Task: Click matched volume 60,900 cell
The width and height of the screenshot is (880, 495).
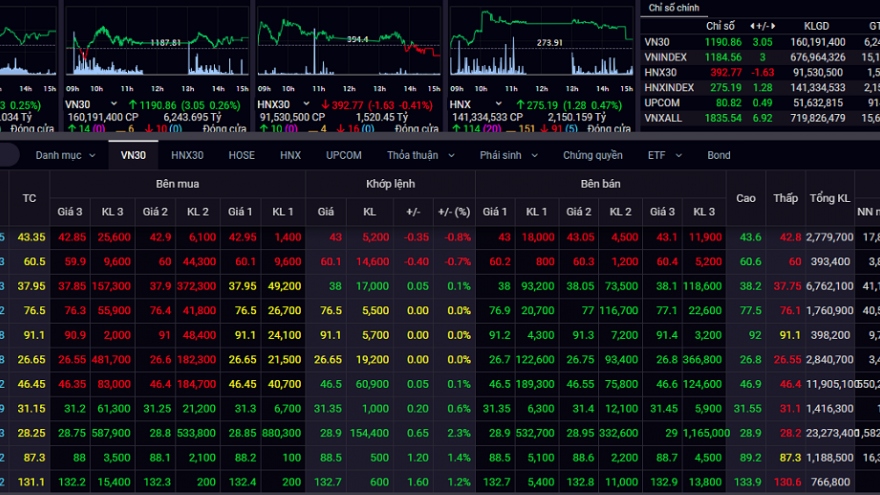Action: click(x=372, y=384)
